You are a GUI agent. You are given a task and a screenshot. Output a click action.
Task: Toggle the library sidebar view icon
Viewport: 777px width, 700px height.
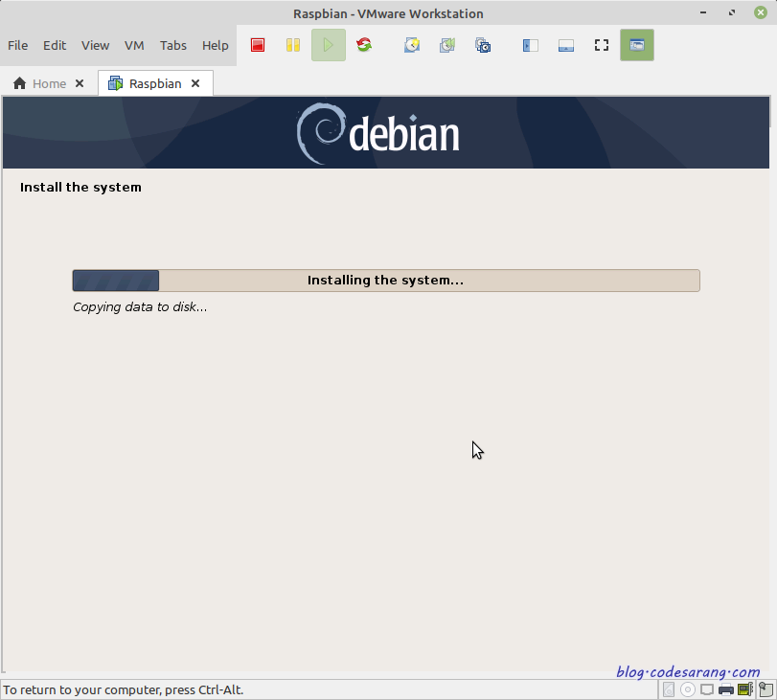[530, 45]
